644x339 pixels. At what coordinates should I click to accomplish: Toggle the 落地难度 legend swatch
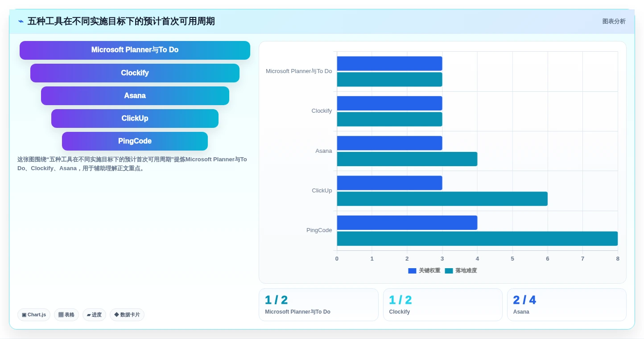(x=449, y=271)
